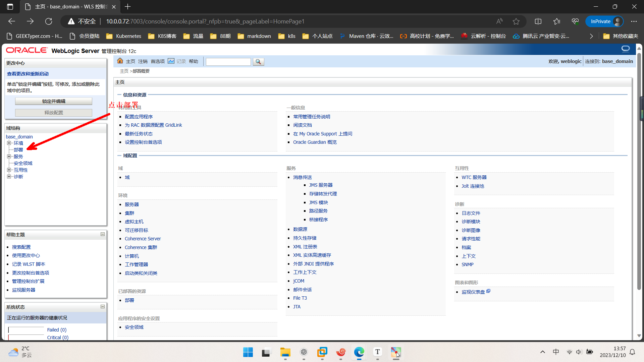The image size is (644, 362).
Task: Click the InPrivate profile button
Action: click(x=604, y=21)
